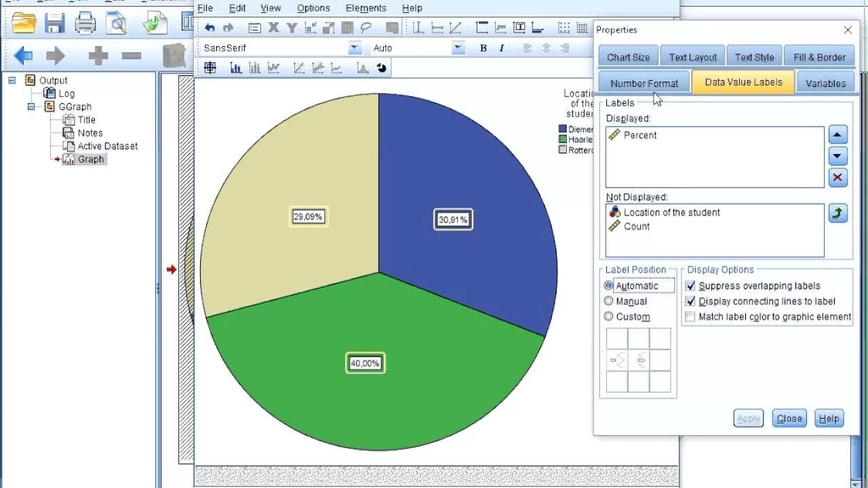Open the Properties window icon in toolbar

(255, 28)
